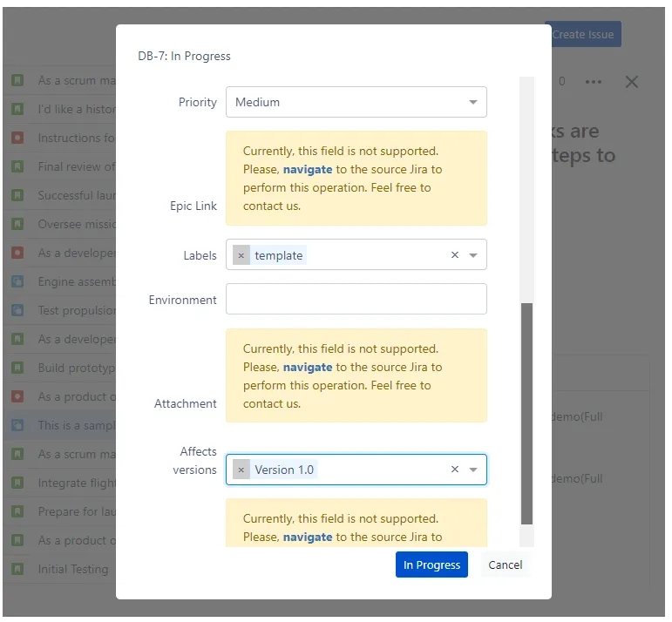Click the story icon beside 'Oversee missi'
The image size is (672, 622).
pos(17,224)
